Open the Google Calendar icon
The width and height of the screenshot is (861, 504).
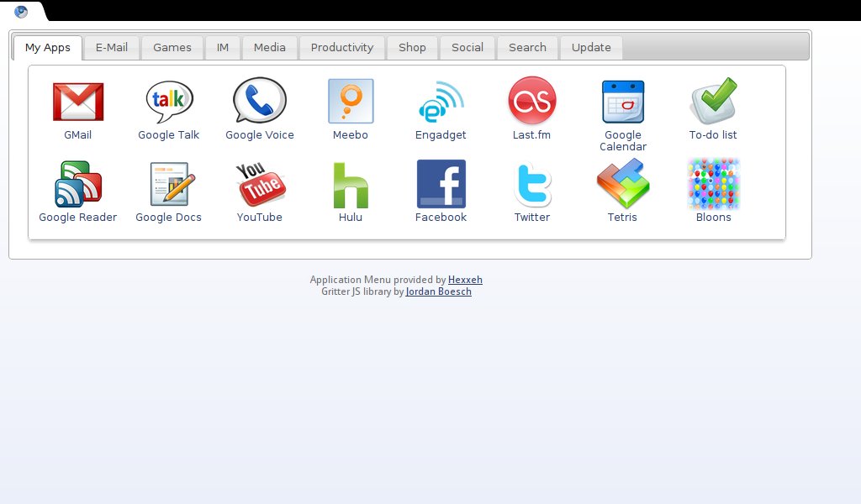tap(623, 102)
